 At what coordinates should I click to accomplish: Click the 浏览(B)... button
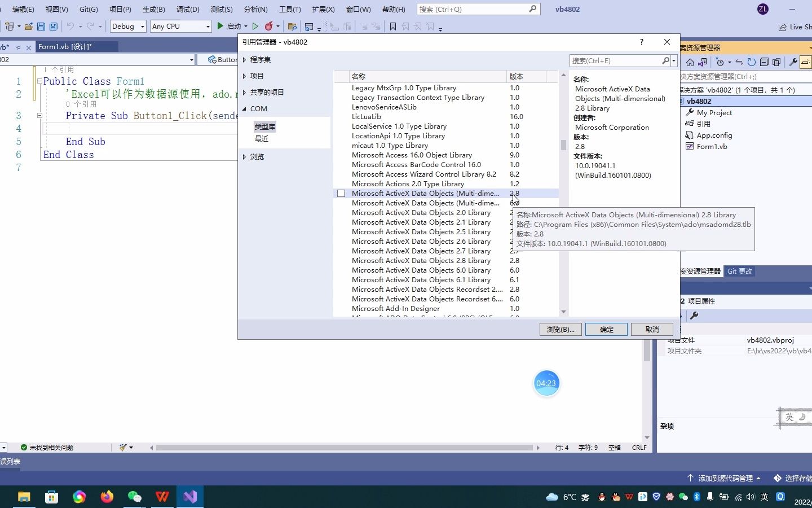561,330
